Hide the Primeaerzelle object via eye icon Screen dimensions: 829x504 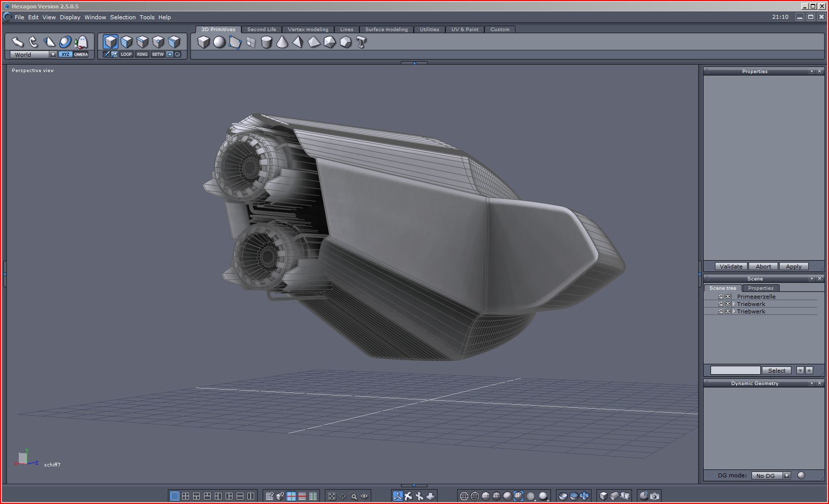(x=727, y=297)
